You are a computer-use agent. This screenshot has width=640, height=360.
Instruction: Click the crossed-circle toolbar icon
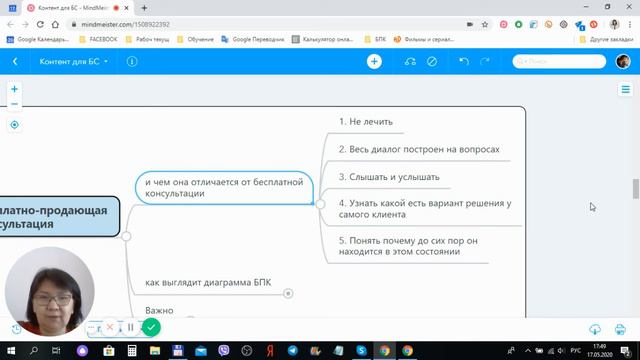(x=432, y=62)
